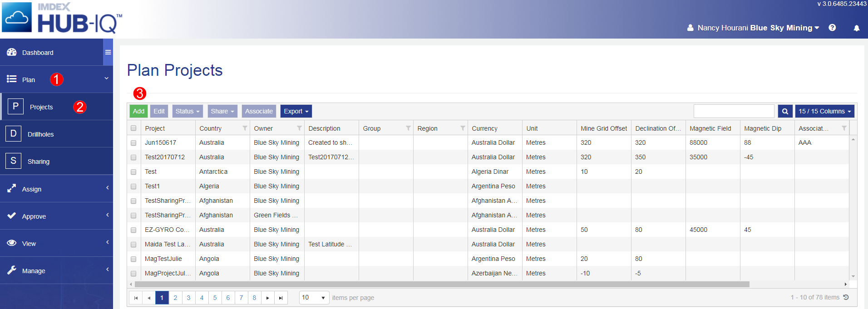The width and height of the screenshot is (868, 309).
Task: Collapse sidebar using hamburger menu icon
Action: pos(108,52)
